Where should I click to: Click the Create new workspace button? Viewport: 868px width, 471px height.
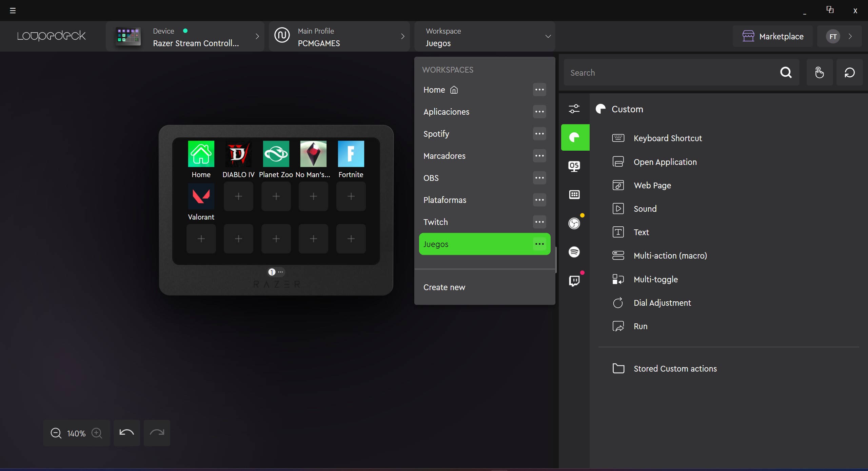[444, 286]
